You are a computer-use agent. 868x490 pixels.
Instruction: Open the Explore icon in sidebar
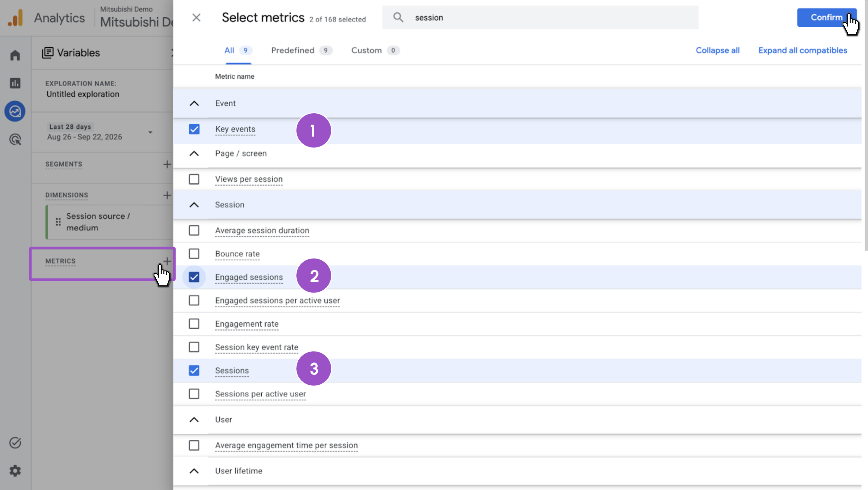(15, 111)
